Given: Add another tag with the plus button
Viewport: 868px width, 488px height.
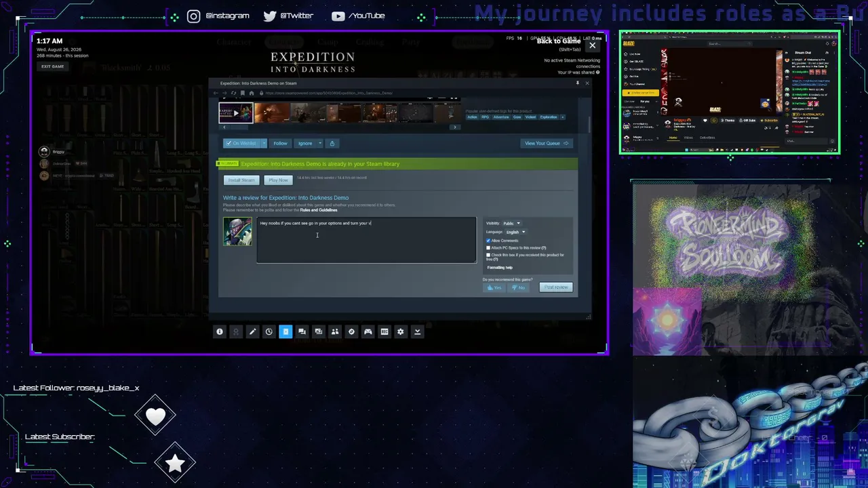Looking at the screenshot, I should coord(562,117).
